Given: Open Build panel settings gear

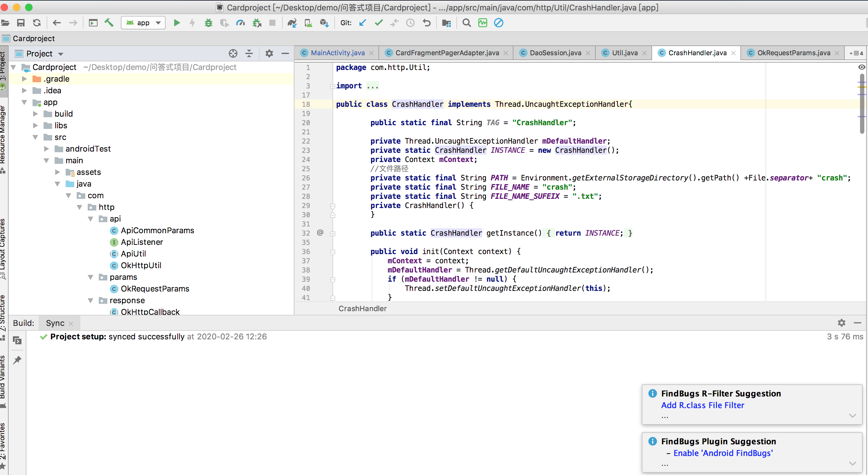Looking at the screenshot, I should 841,323.
